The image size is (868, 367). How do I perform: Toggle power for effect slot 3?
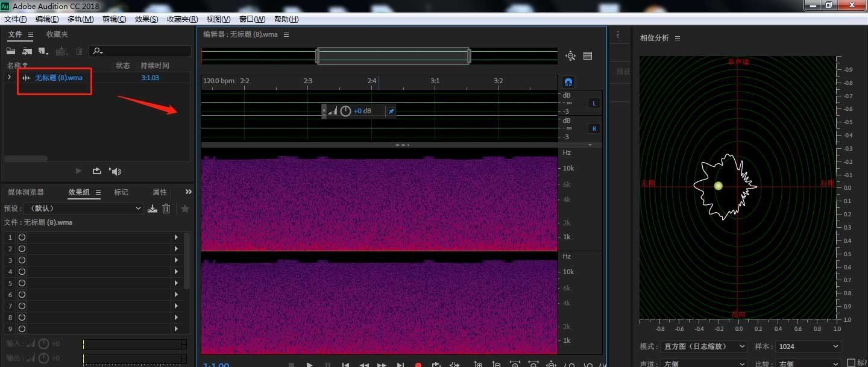click(22, 260)
